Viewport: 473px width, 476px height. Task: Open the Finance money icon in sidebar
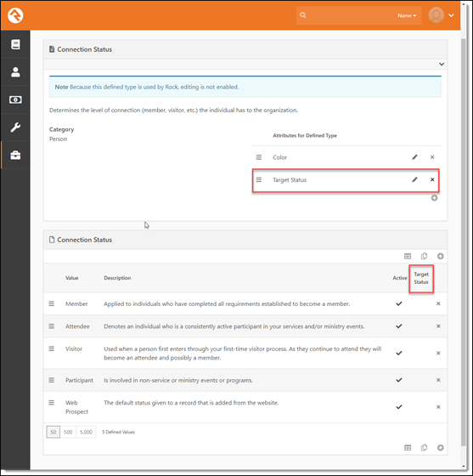pyautogui.click(x=15, y=99)
